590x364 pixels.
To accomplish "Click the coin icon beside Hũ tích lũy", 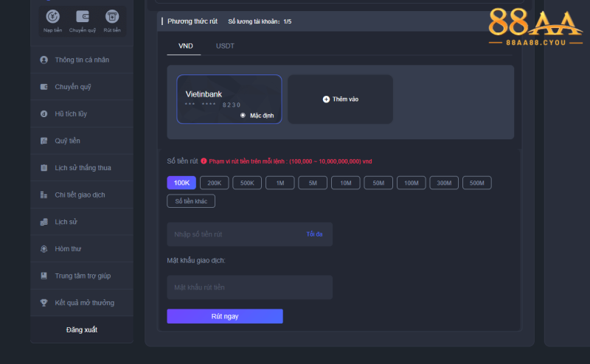I will (x=44, y=114).
